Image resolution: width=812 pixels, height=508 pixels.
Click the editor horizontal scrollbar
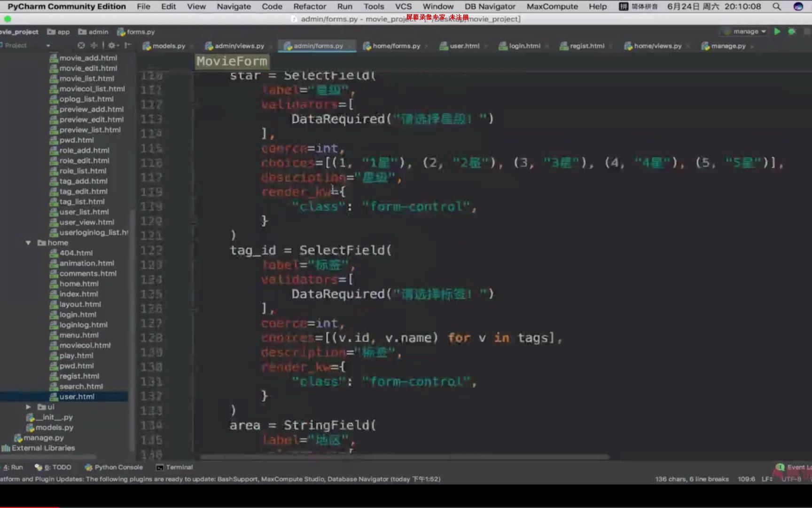click(405, 457)
